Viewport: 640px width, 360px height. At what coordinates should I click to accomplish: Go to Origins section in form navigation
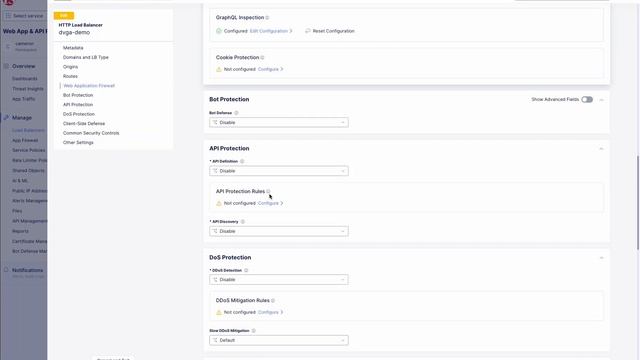click(70, 67)
